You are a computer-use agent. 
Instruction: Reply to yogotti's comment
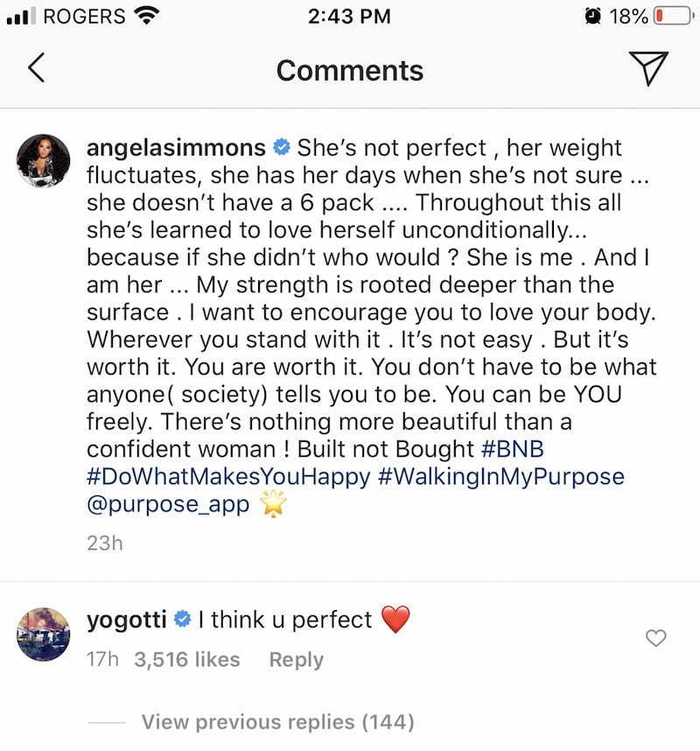(296, 660)
